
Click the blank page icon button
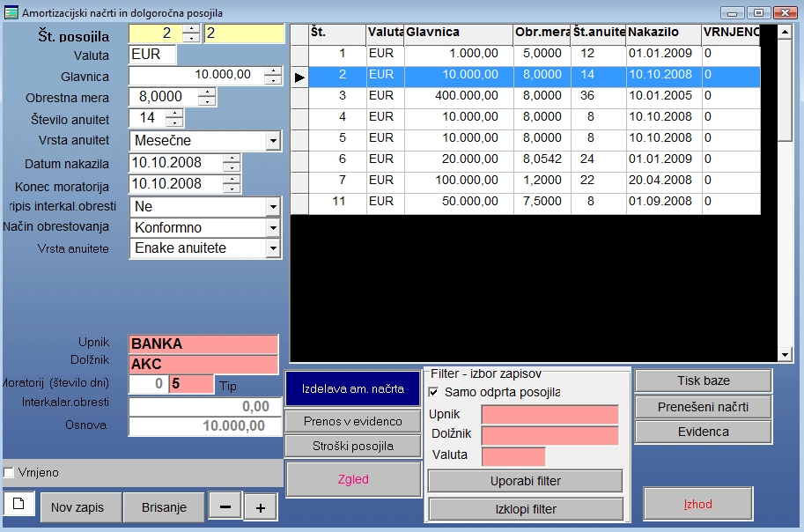tap(18, 504)
